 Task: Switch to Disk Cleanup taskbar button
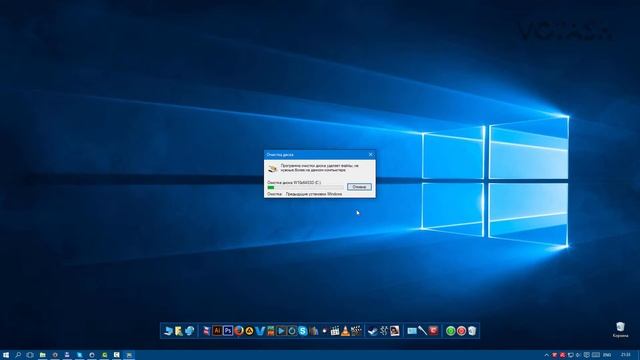coord(129,355)
